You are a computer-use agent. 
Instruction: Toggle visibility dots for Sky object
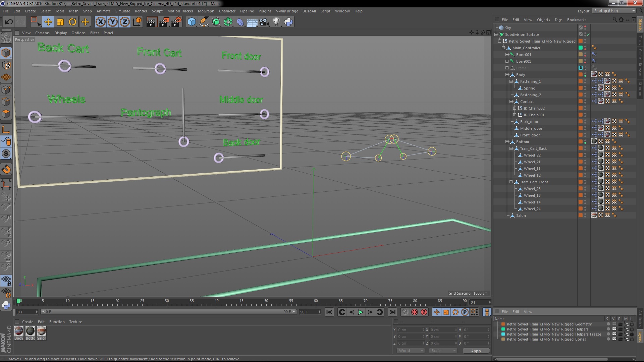tap(585, 28)
